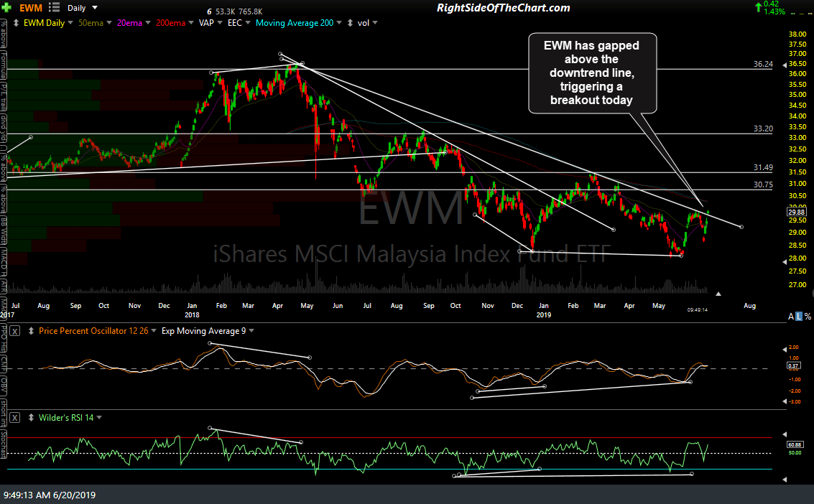Open the Daily timeframe dropdown

tap(79, 7)
